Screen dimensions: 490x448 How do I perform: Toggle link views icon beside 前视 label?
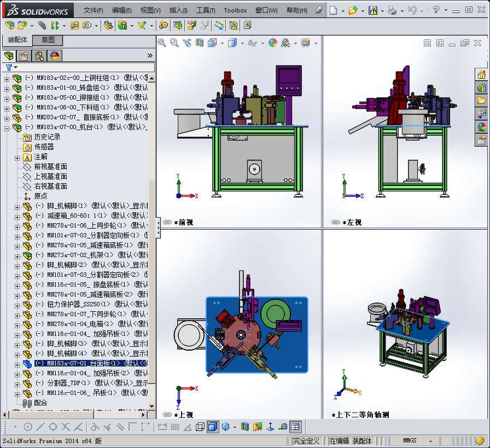tap(167, 222)
